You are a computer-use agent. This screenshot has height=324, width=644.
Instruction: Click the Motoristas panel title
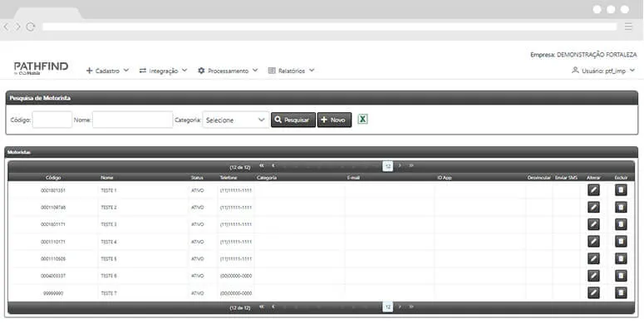coord(19,152)
